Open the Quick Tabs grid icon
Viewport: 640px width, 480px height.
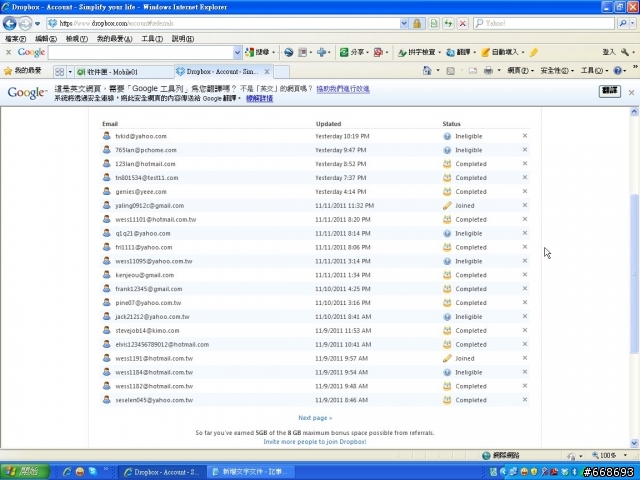60,72
